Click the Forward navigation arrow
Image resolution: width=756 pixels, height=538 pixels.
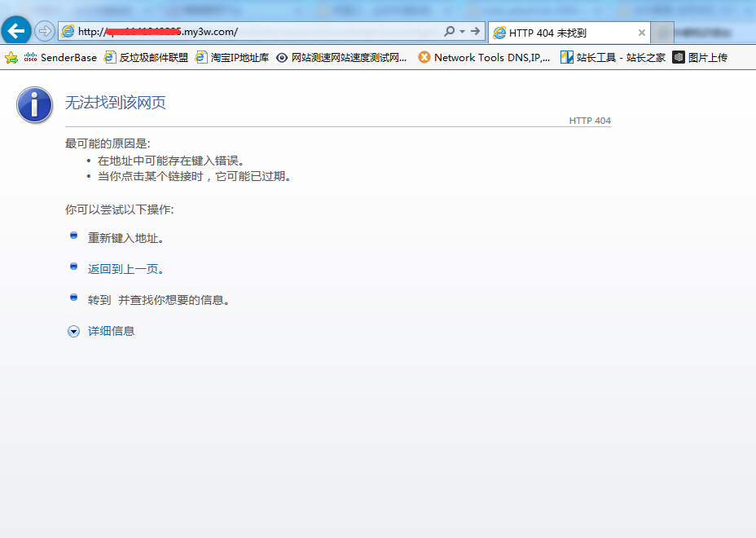tap(45, 32)
